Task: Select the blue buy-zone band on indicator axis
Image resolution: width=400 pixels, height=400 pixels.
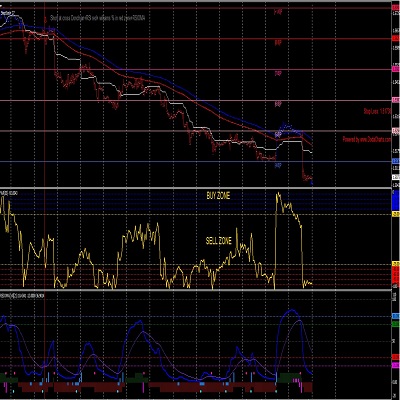Action: 395,201
